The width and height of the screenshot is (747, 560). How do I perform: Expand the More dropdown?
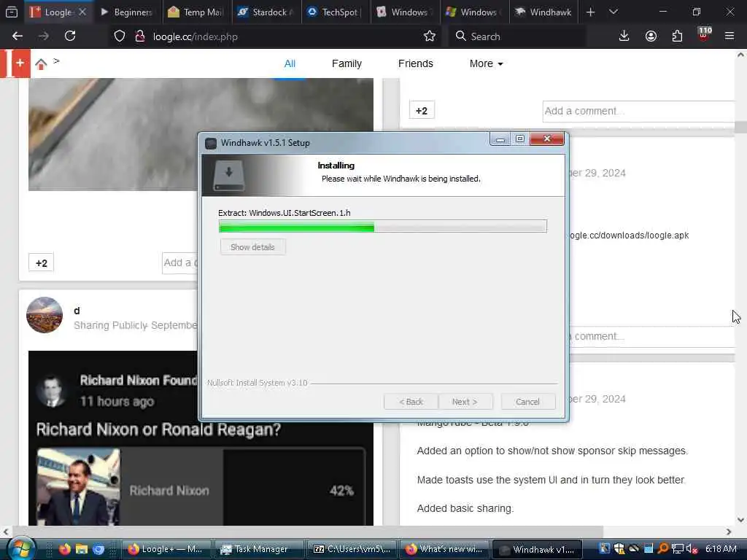[486, 64]
